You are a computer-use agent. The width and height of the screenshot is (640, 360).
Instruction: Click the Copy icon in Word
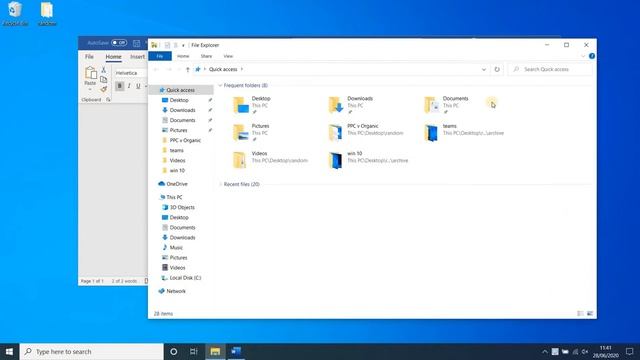click(104, 79)
